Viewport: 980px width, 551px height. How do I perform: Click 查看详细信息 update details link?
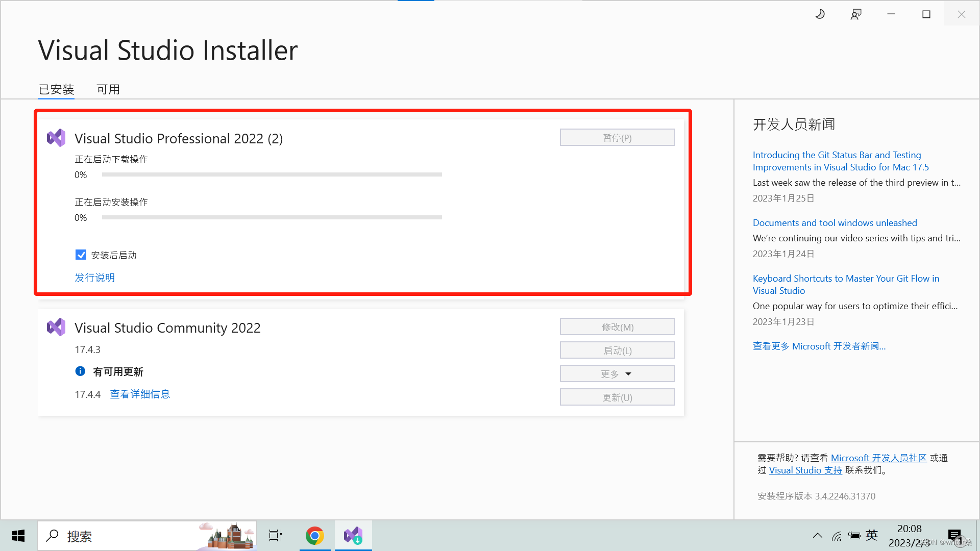[140, 394]
